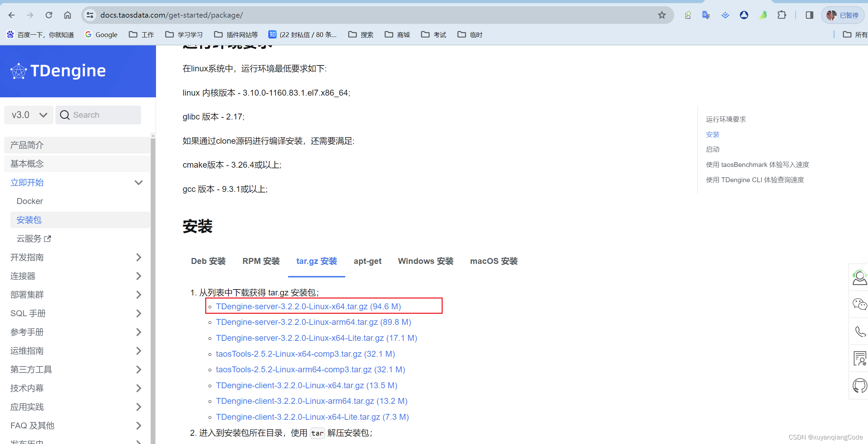Expand the 应用实践 section
The height and width of the screenshot is (444, 868).
point(139,407)
